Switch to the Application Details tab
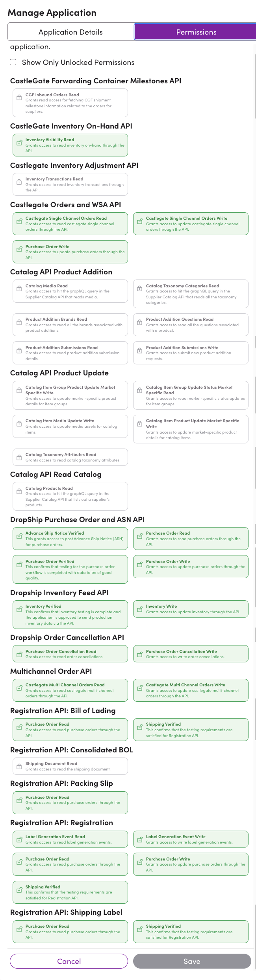This screenshot has height=980, width=256. (70, 32)
